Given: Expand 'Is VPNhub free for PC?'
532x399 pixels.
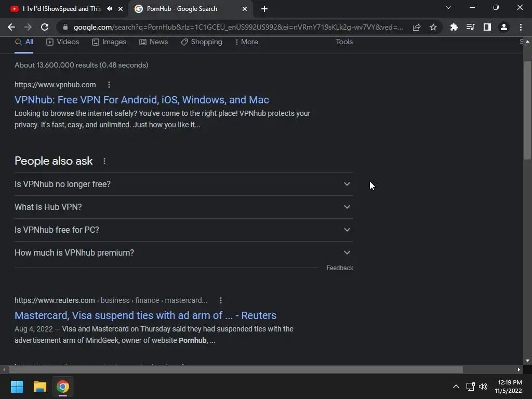Looking at the screenshot, I should click(184, 230).
